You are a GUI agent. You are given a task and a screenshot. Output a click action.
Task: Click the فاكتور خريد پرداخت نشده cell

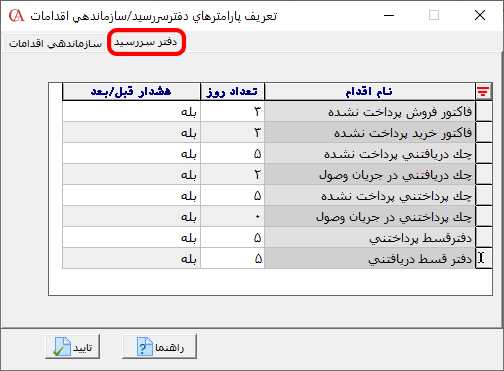pos(370,132)
